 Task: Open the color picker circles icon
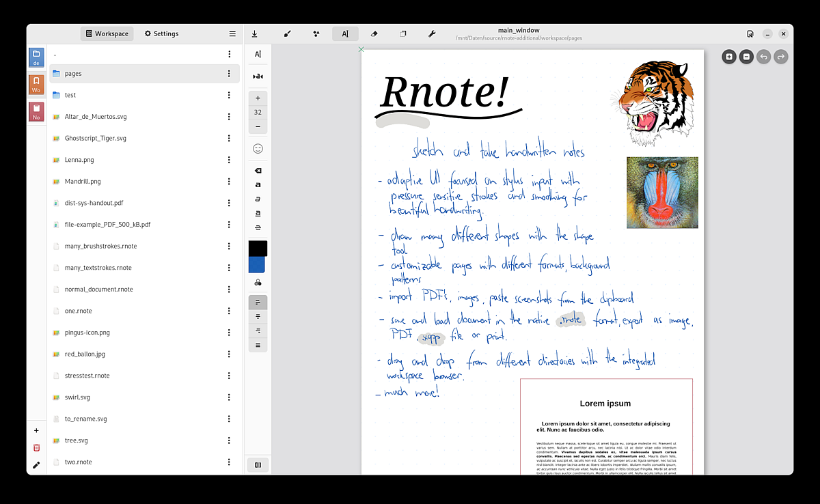(x=258, y=282)
